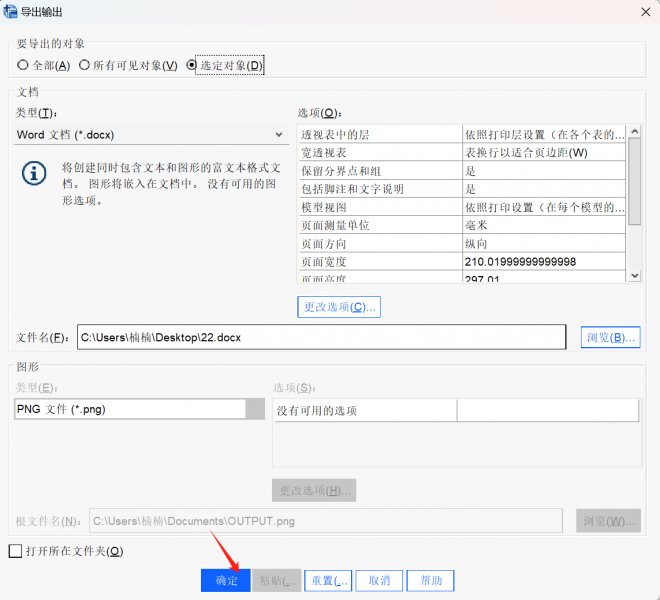The height and width of the screenshot is (600, 660).
Task: Click options list scroll up arrow
Action: coord(635,132)
